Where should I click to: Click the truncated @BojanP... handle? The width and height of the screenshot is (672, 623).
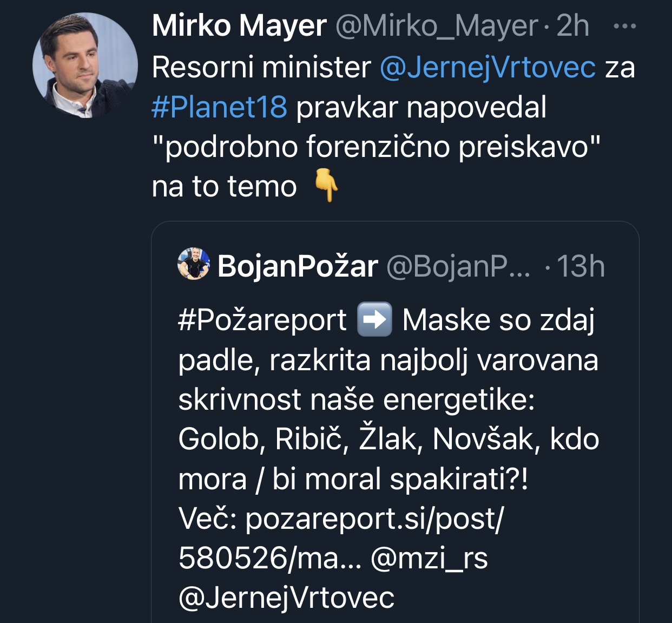coord(458,266)
